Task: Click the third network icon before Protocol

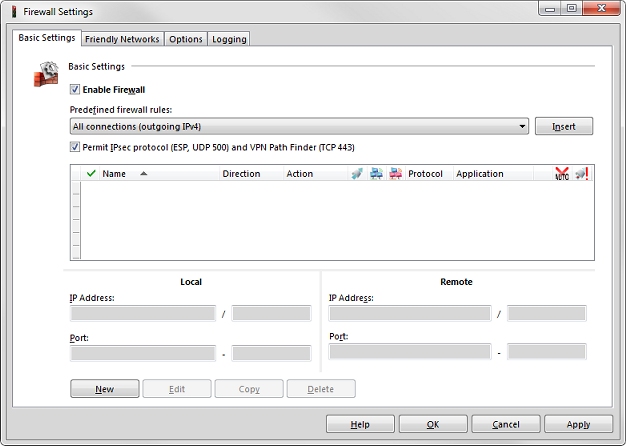Action: click(395, 173)
